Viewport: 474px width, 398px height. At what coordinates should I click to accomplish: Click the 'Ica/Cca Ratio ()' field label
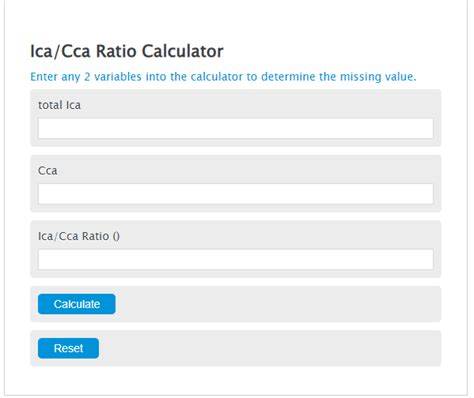click(79, 236)
